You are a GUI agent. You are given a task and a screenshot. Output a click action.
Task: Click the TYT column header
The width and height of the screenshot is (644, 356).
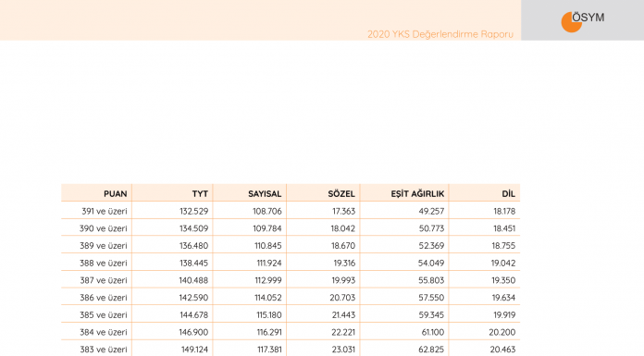tap(200, 194)
